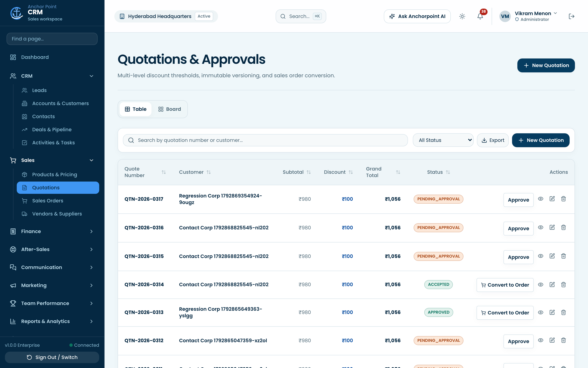
Task: Delete quotation QTN-2026-0315 trash icon
Action: coord(563,256)
